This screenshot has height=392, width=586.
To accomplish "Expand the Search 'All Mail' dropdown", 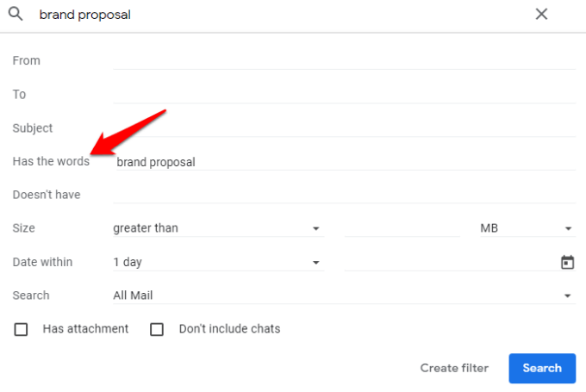I will click(x=343, y=296).
